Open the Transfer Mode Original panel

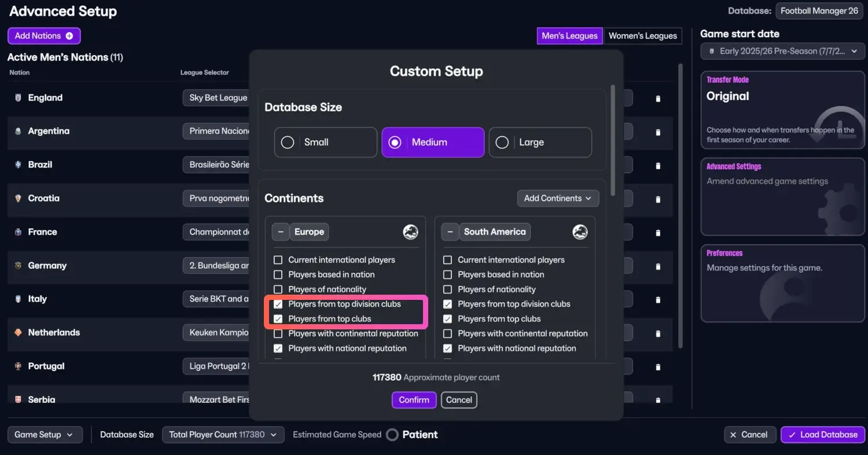coord(783,110)
